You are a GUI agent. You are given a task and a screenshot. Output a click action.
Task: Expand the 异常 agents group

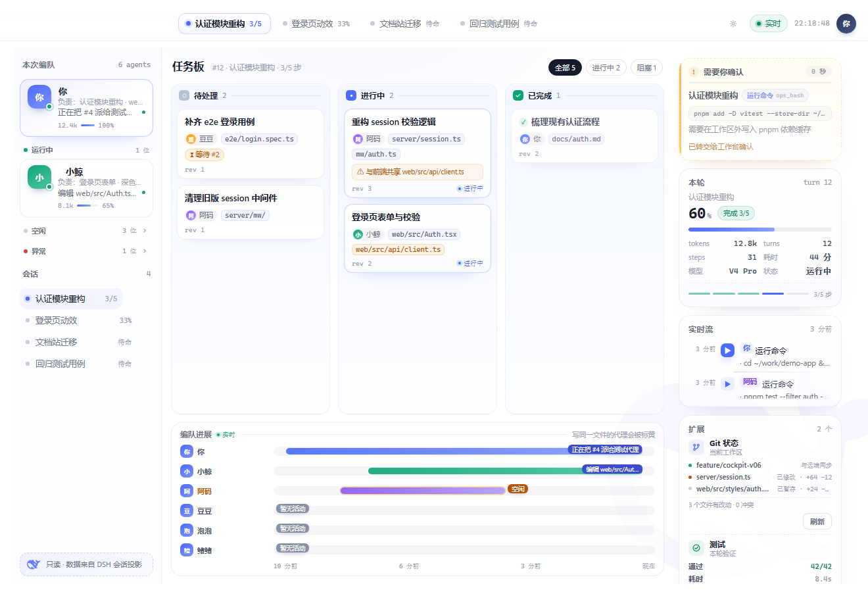coord(85,251)
